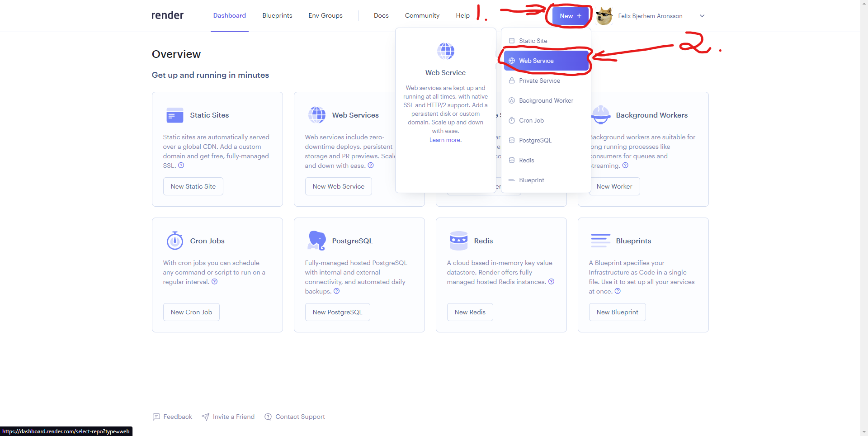Select Blueprint from New menu

pos(546,180)
